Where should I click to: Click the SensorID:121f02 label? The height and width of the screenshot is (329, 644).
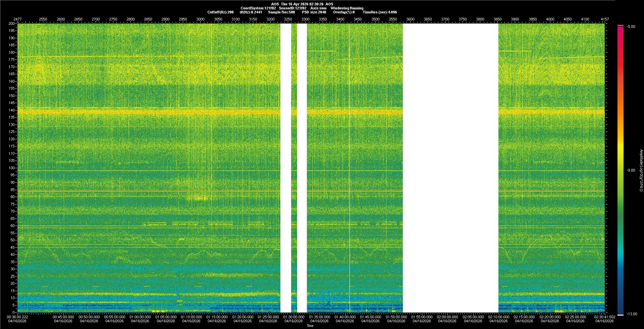(x=292, y=8)
